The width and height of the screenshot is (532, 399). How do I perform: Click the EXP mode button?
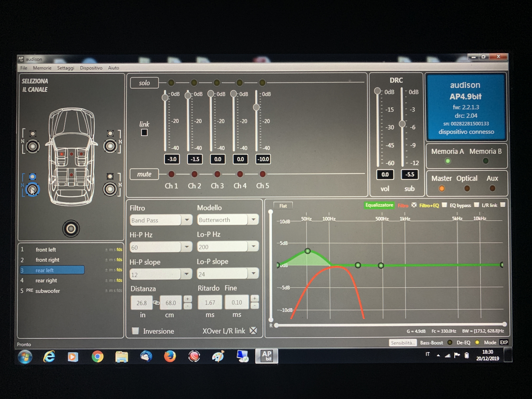click(x=504, y=342)
